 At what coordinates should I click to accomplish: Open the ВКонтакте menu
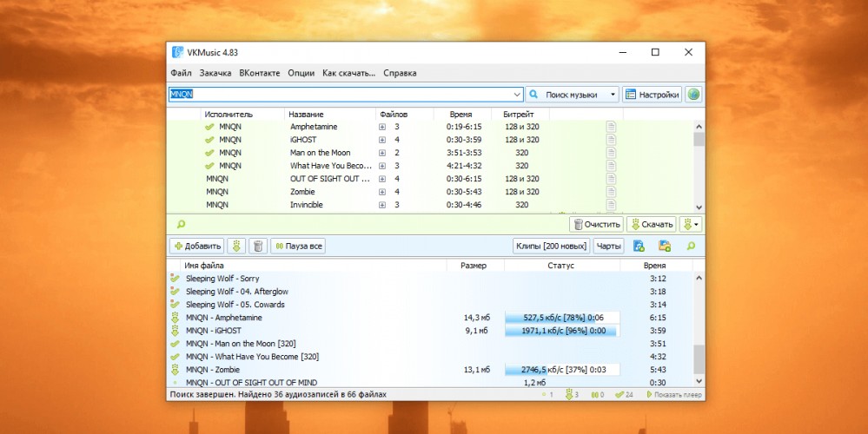260,73
